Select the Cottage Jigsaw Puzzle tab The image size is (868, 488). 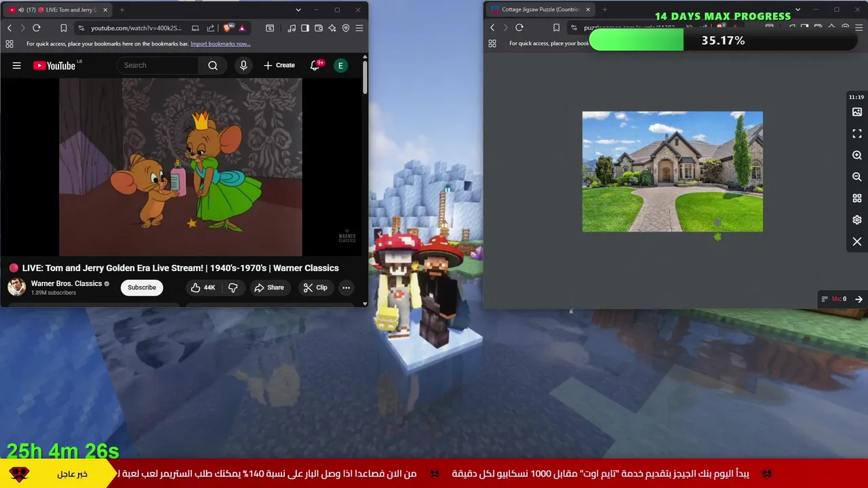tap(540, 9)
